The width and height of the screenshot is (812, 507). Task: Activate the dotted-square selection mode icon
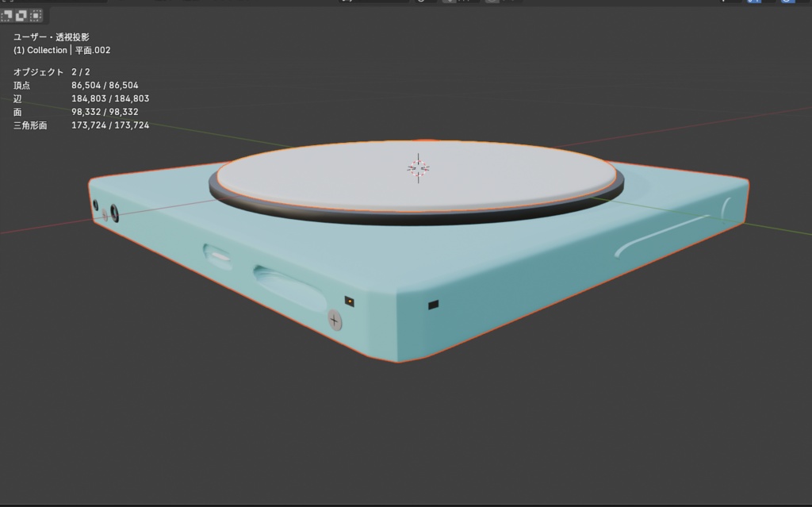(x=36, y=16)
